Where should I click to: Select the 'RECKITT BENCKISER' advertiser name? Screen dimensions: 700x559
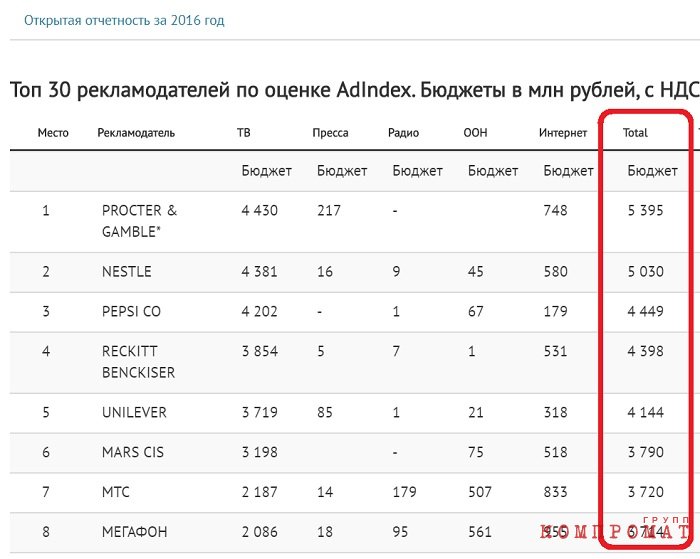[138, 362]
